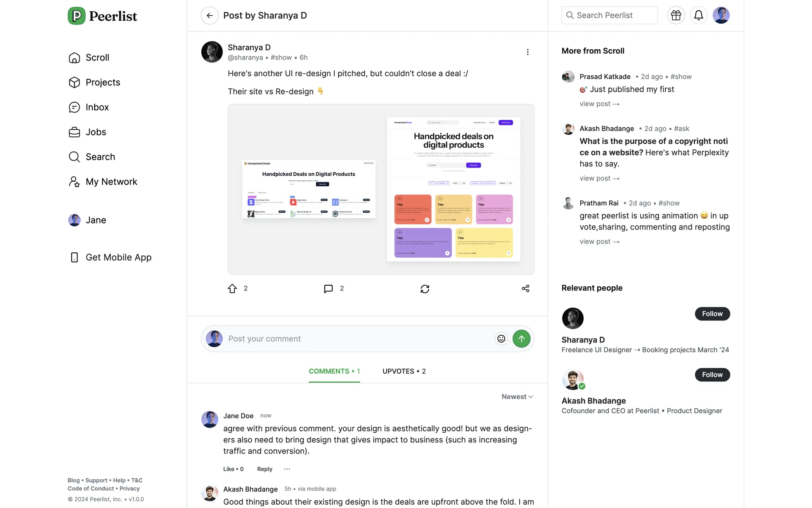Select the Comments tab
The image size is (812, 508).
(334, 371)
